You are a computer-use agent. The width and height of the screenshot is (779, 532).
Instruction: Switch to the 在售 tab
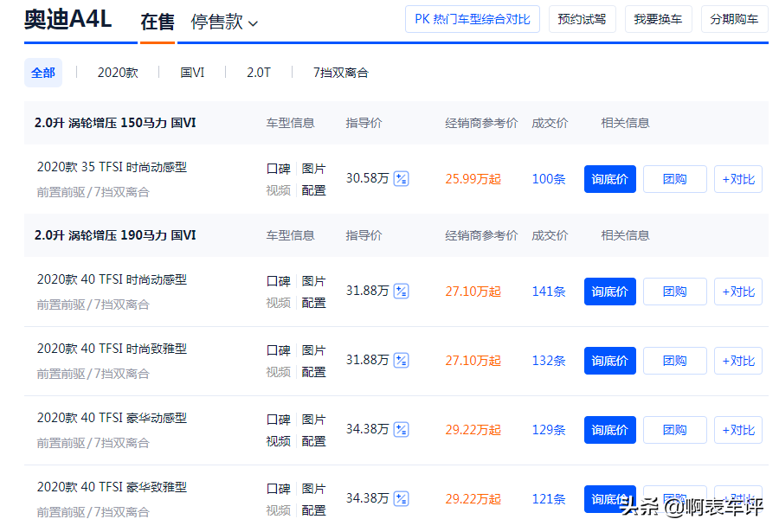tap(158, 22)
